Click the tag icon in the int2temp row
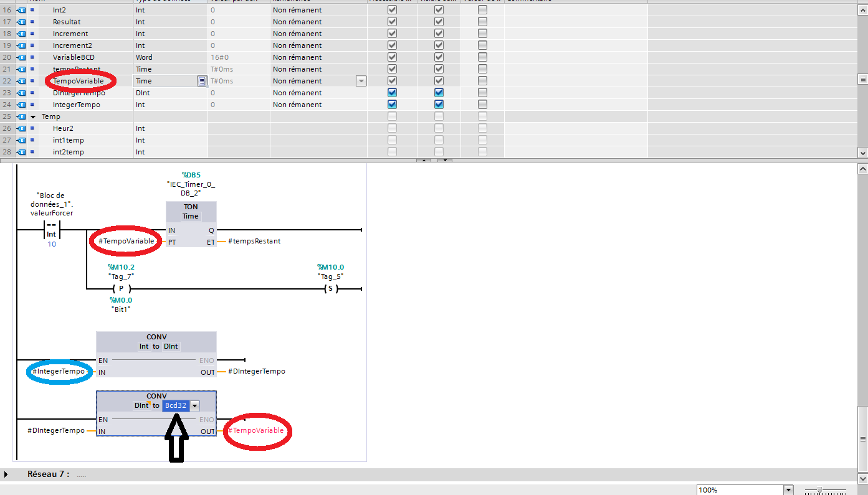Viewport: 868px width, 495px height. [21, 152]
